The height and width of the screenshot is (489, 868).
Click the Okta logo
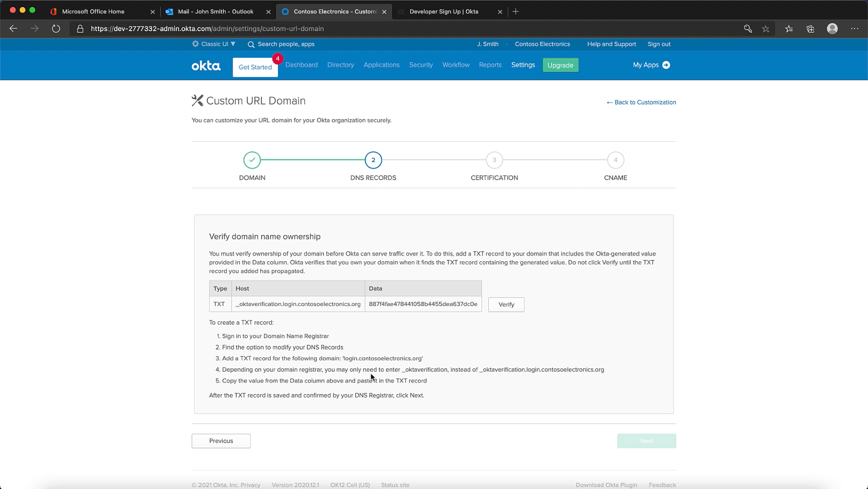click(x=206, y=66)
